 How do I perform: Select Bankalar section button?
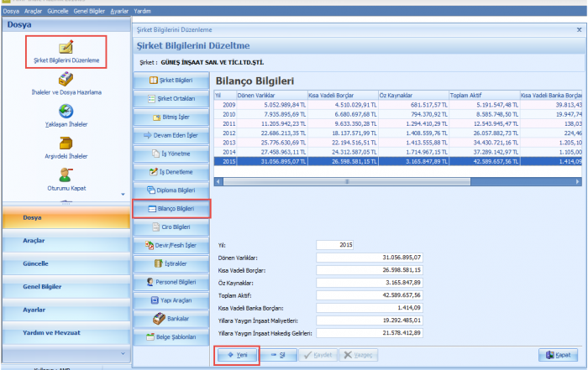tap(171, 319)
